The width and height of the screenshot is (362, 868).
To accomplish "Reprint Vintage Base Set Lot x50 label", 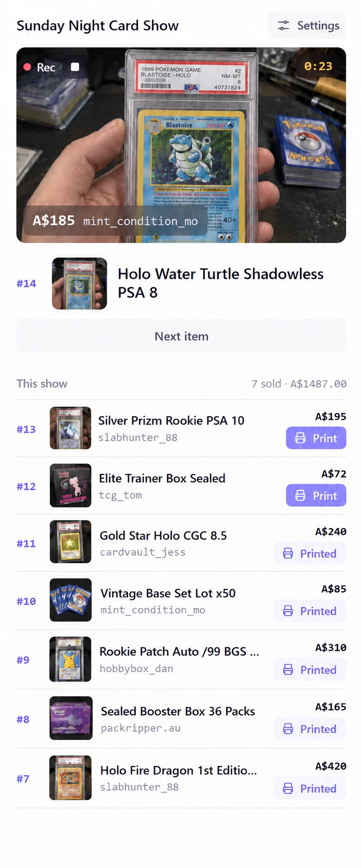I will coord(310,611).
